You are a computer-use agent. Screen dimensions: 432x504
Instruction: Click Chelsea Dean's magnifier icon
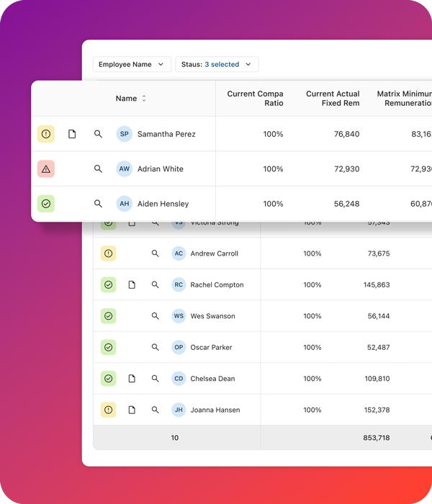[155, 379]
